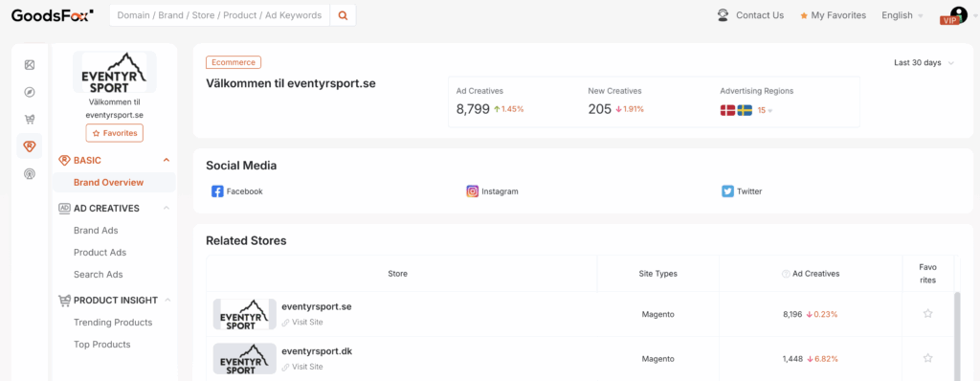The height and width of the screenshot is (381, 980).
Task: Open the shopping cart sidebar icon
Action: 30,119
